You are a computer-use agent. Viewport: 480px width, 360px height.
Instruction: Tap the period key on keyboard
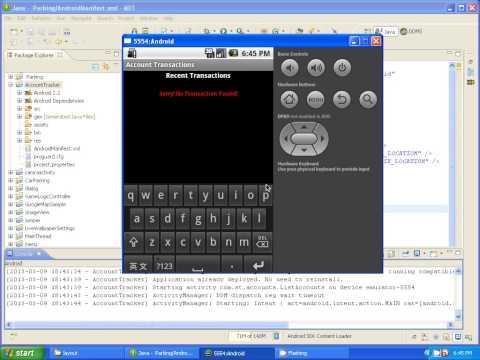click(x=232, y=265)
